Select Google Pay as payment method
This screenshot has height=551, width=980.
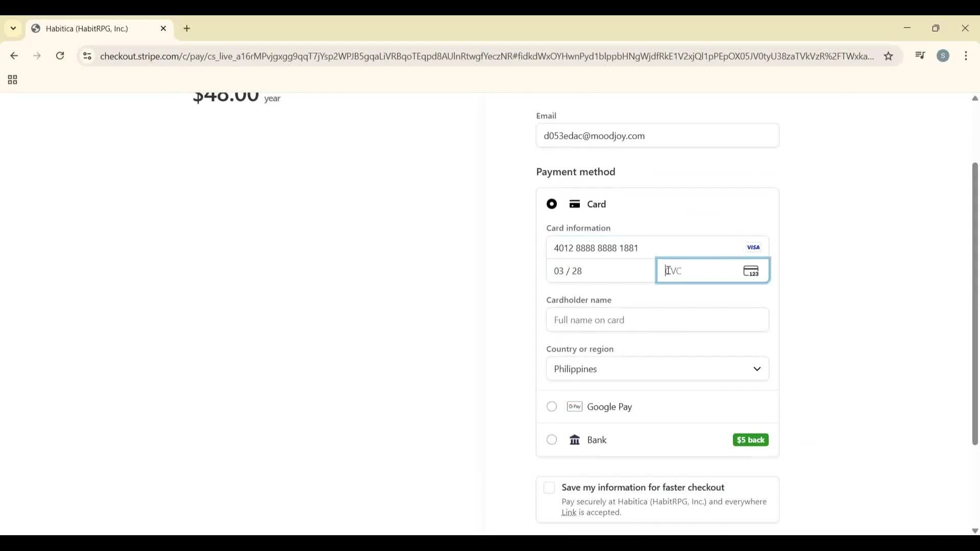(551, 407)
